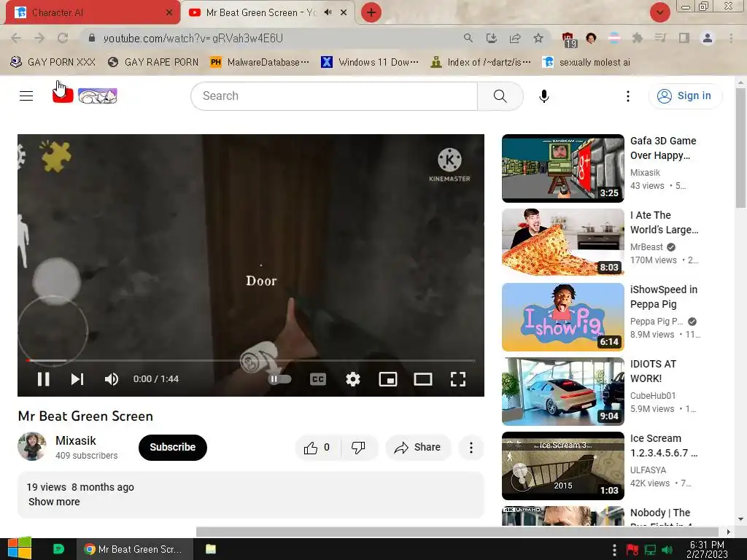747x560 pixels.
Task: Open I Ate The World's Large... video title
Action: click(x=664, y=222)
